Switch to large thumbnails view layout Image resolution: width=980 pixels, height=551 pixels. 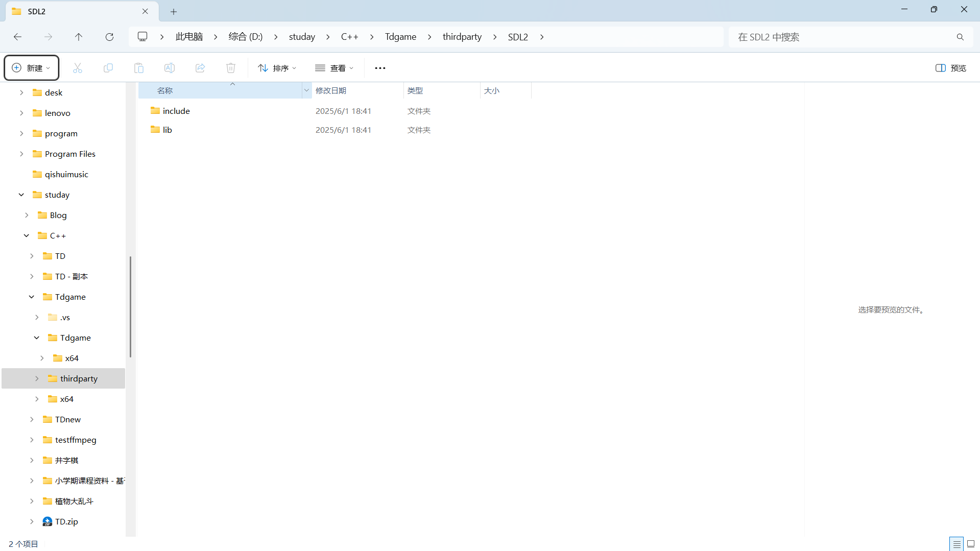(971, 544)
